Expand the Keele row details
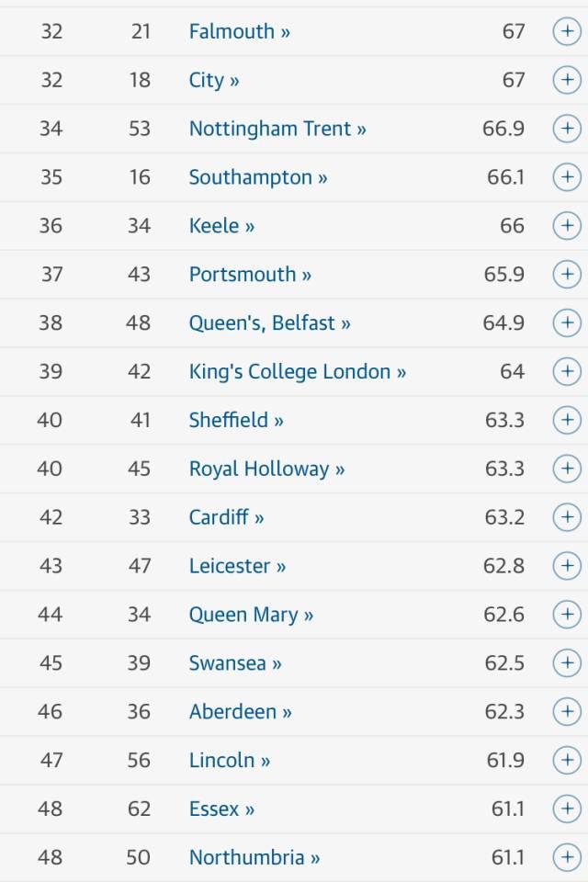 click(566, 226)
